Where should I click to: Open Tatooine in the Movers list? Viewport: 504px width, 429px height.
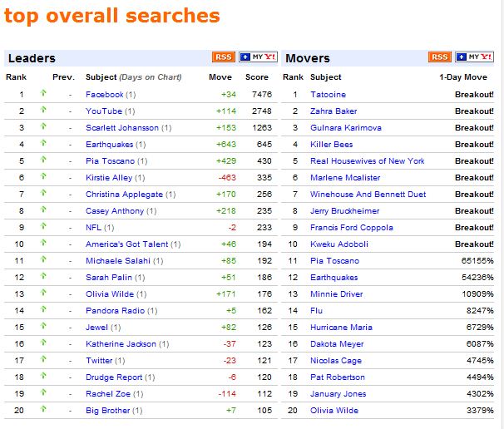pyautogui.click(x=329, y=95)
